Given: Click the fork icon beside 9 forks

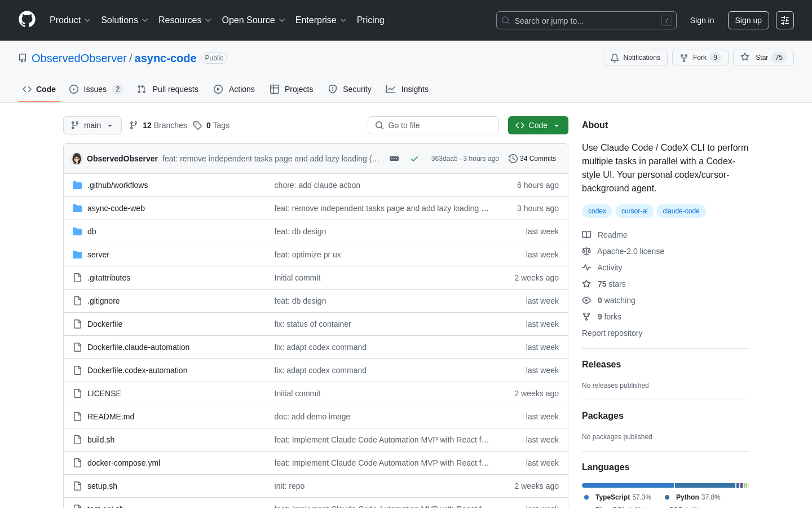Looking at the screenshot, I should pos(586,317).
